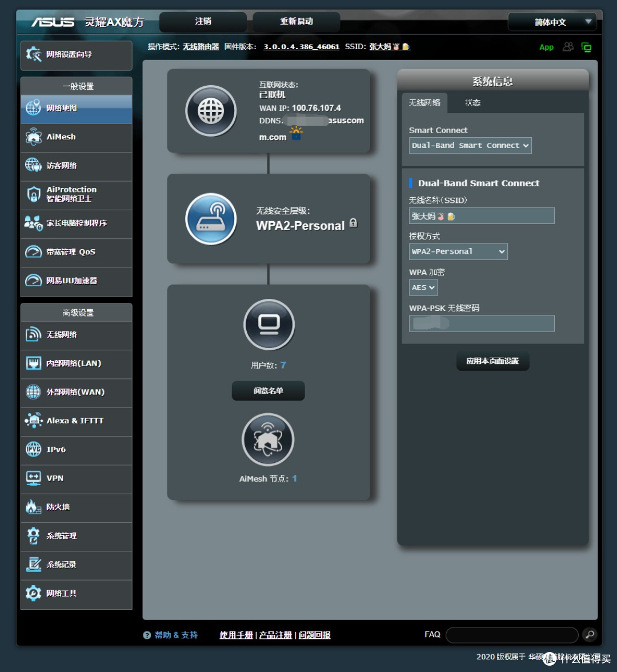
Task: Open the AiMesh node house icon
Action: [268, 439]
